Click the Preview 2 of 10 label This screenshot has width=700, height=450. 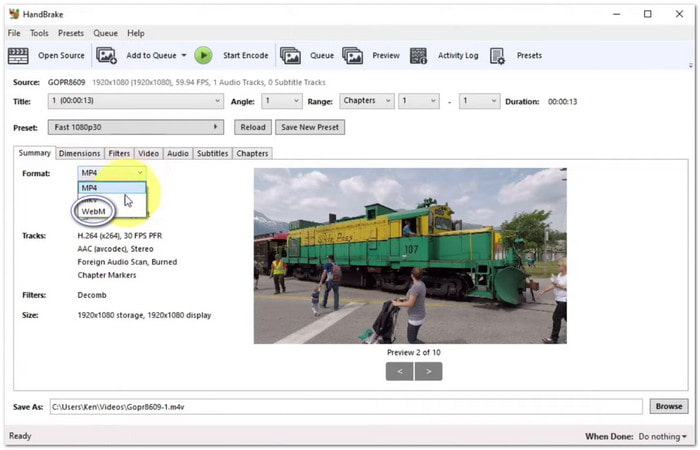point(414,353)
